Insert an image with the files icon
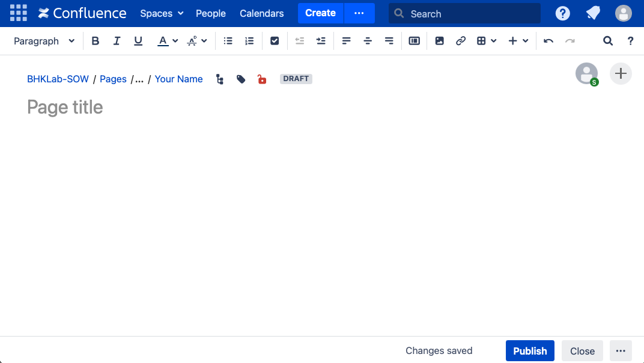 pos(439,41)
